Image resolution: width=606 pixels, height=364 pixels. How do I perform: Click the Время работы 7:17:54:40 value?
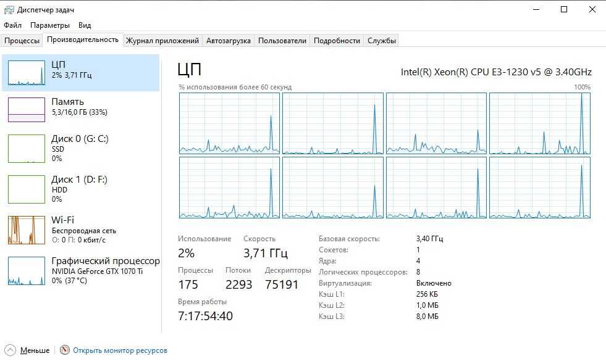point(205,316)
